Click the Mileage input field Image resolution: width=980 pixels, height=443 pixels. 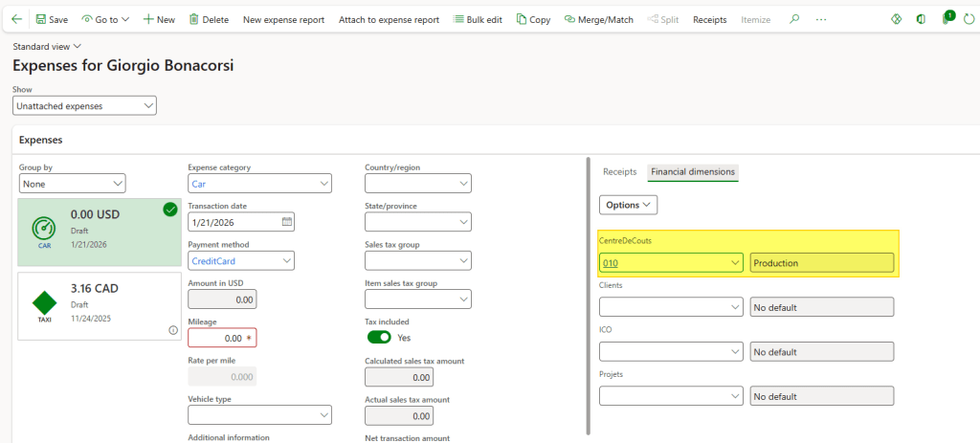pyautogui.click(x=221, y=338)
